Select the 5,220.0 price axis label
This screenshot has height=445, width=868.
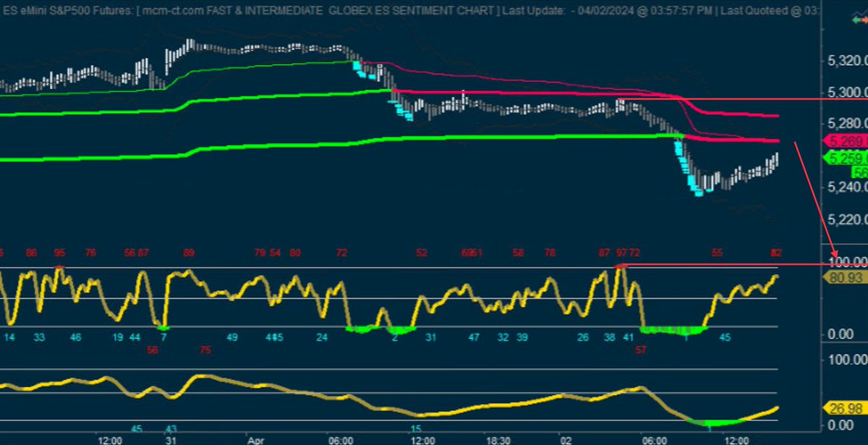(x=848, y=219)
